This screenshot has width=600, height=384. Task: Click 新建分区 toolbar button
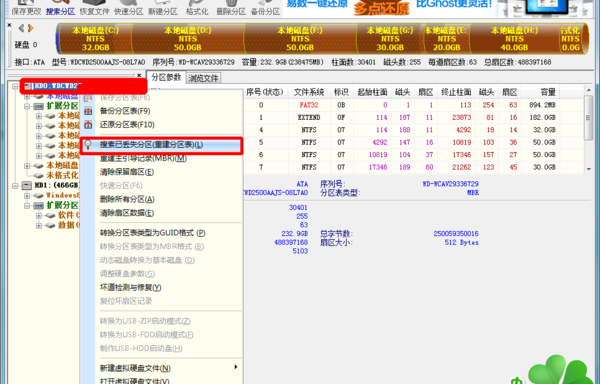163,8
